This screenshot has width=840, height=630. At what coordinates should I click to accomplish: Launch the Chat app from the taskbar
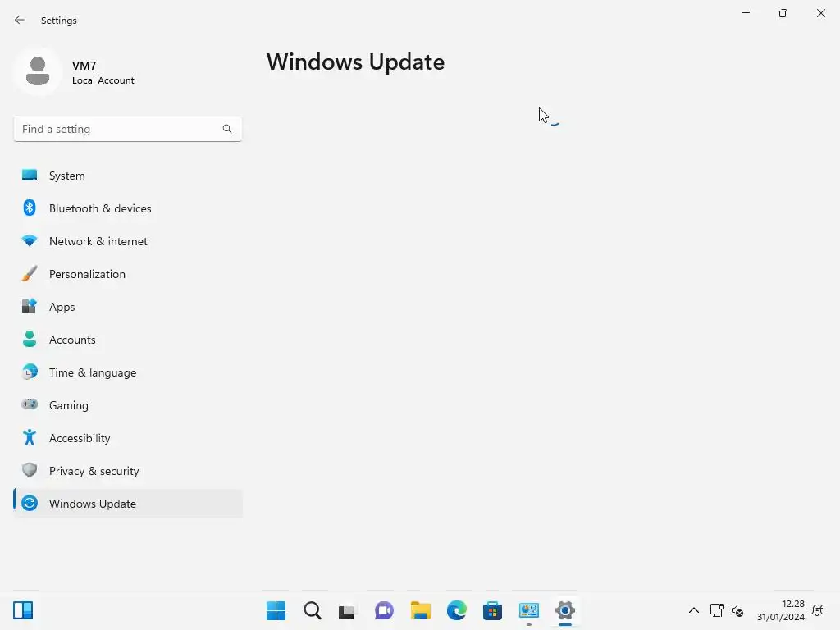click(x=384, y=610)
